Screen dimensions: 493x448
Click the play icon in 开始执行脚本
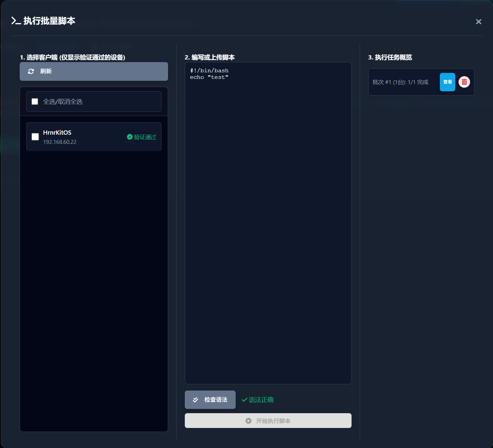point(248,421)
